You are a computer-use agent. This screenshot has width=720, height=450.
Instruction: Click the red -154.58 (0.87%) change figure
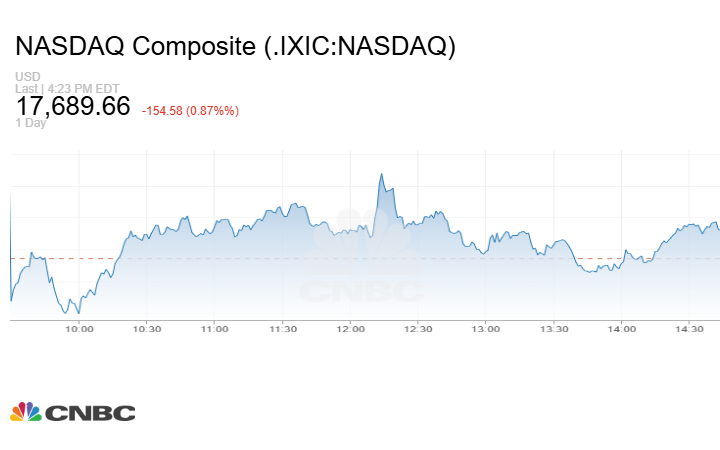pos(190,110)
